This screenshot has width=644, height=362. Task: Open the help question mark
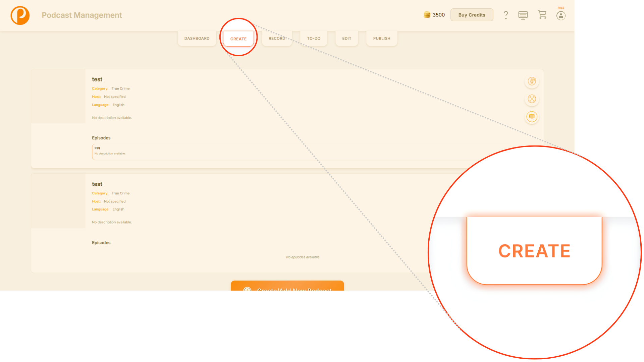click(x=506, y=15)
